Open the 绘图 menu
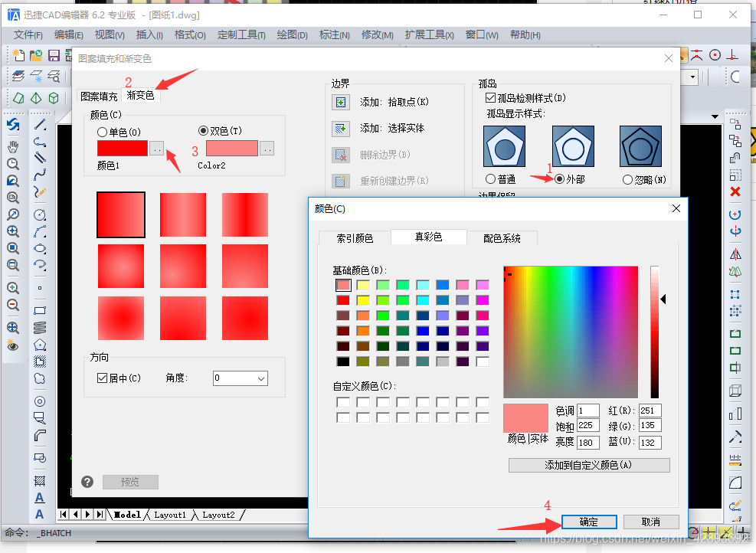This screenshot has width=756, height=553. (x=292, y=34)
